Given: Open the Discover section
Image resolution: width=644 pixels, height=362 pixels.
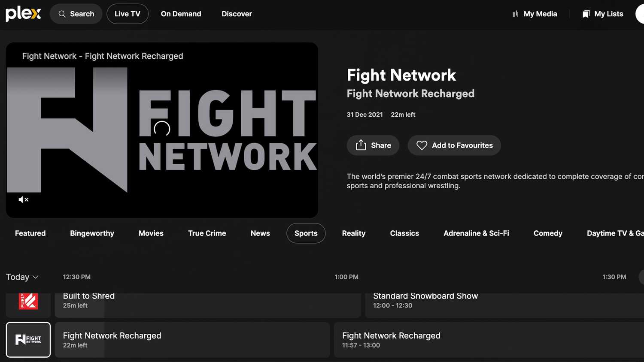Looking at the screenshot, I should click(x=237, y=14).
